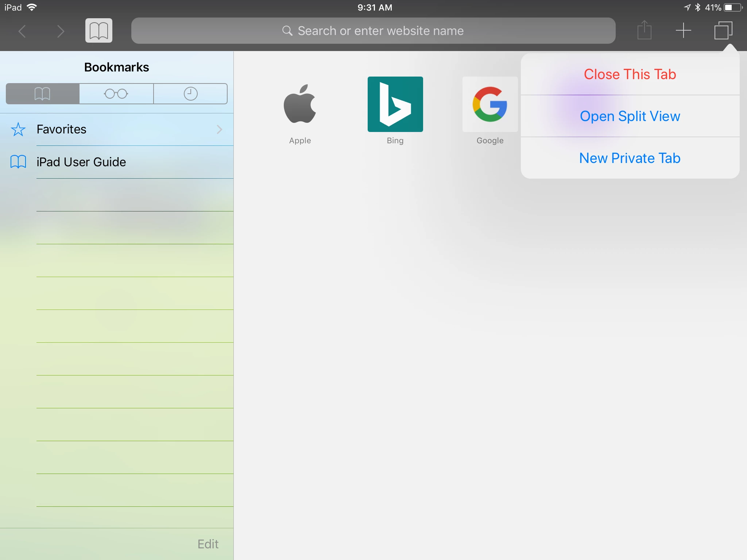Viewport: 747px width, 560px height.
Task: Switch to the History clock tab
Action: coord(190,94)
